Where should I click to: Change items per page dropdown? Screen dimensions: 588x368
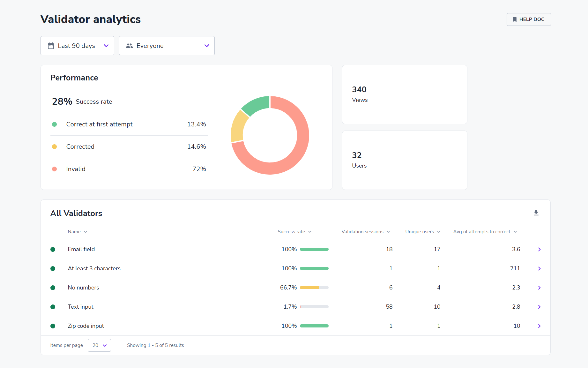(99, 345)
